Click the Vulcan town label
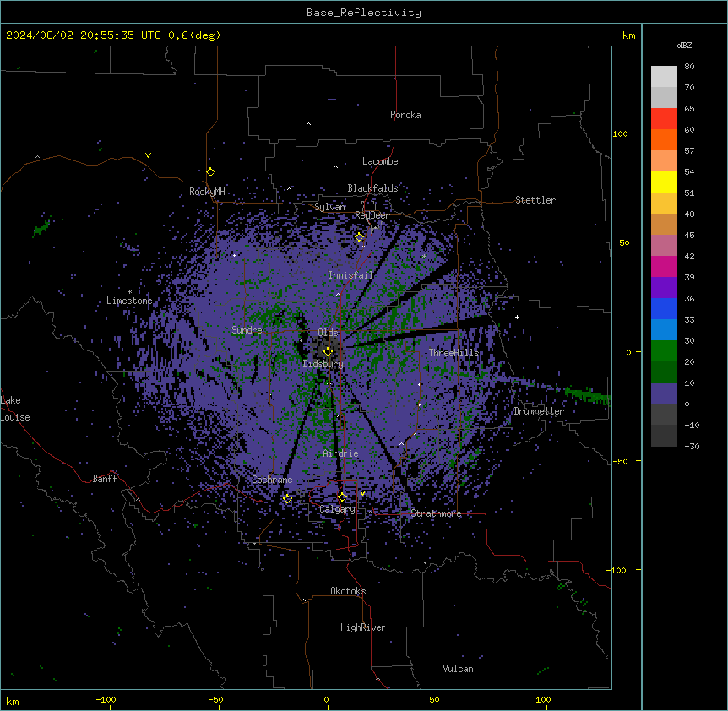The width and height of the screenshot is (728, 711). (x=459, y=669)
